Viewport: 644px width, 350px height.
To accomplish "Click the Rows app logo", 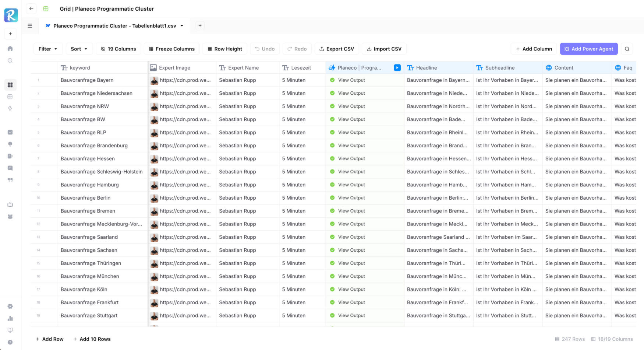I will click(11, 15).
